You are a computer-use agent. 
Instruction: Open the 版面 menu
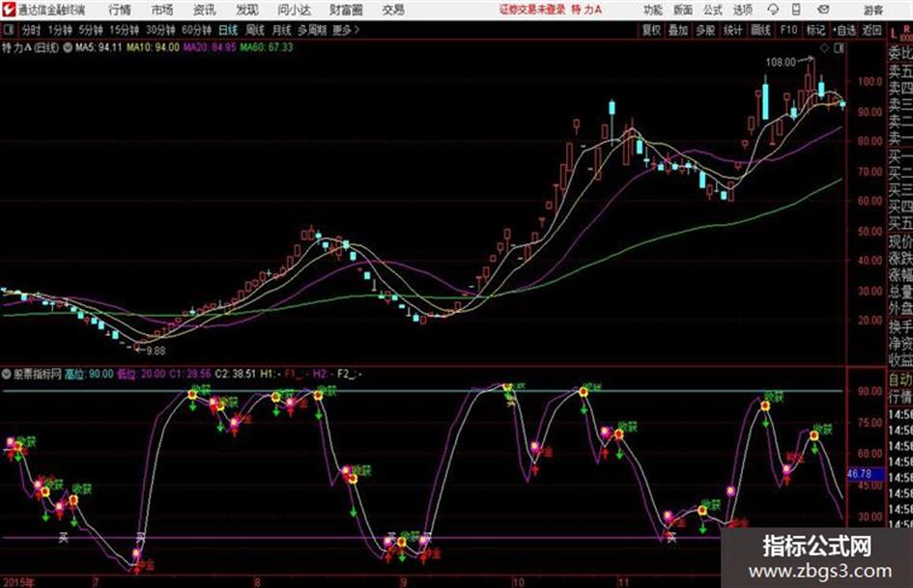point(682,10)
